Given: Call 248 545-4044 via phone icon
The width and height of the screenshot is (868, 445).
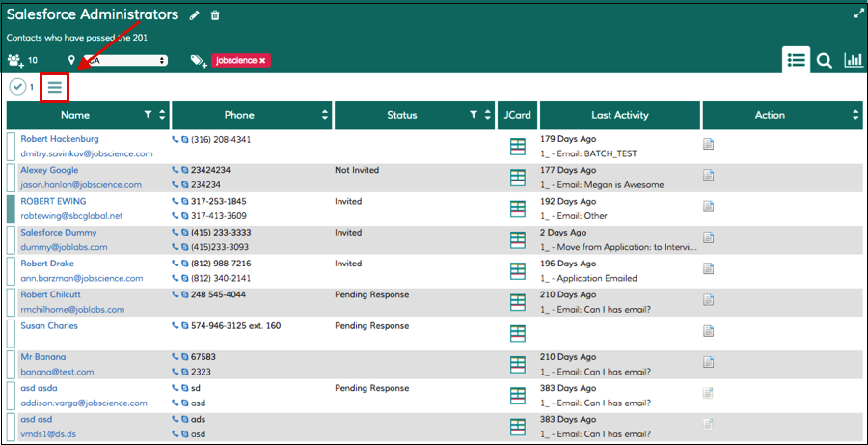Looking at the screenshot, I should [x=176, y=295].
